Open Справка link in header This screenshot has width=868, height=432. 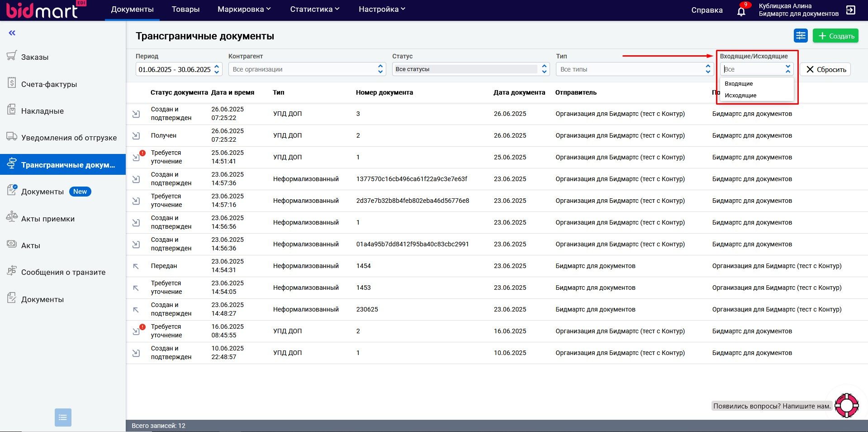coord(707,10)
